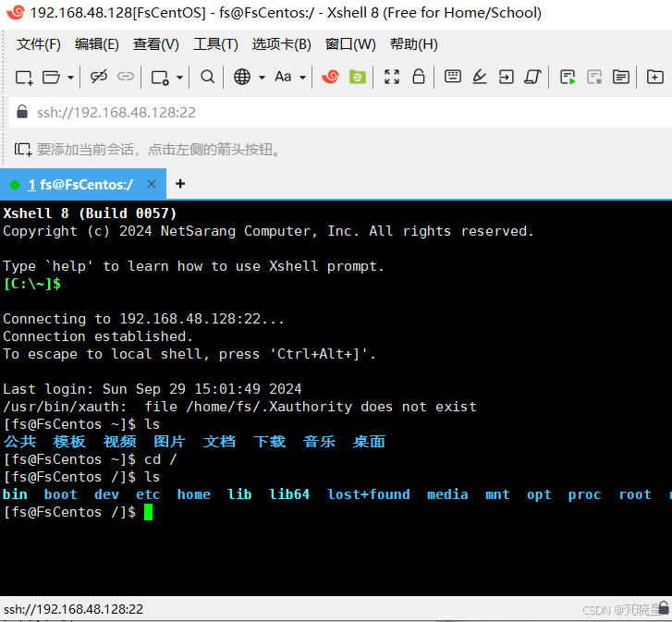Click the New Tab Group plus-box icon
The width and height of the screenshot is (672, 622).
pos(655,77)
